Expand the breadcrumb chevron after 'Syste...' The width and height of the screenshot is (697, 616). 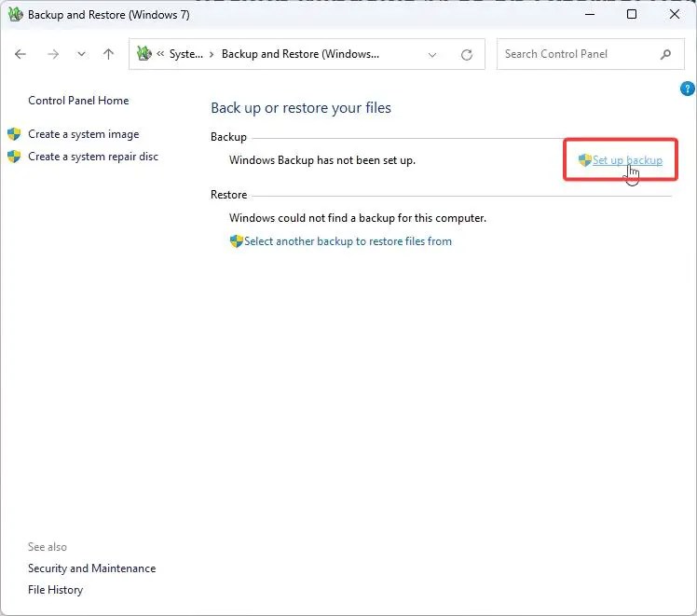tap(212, 54)
